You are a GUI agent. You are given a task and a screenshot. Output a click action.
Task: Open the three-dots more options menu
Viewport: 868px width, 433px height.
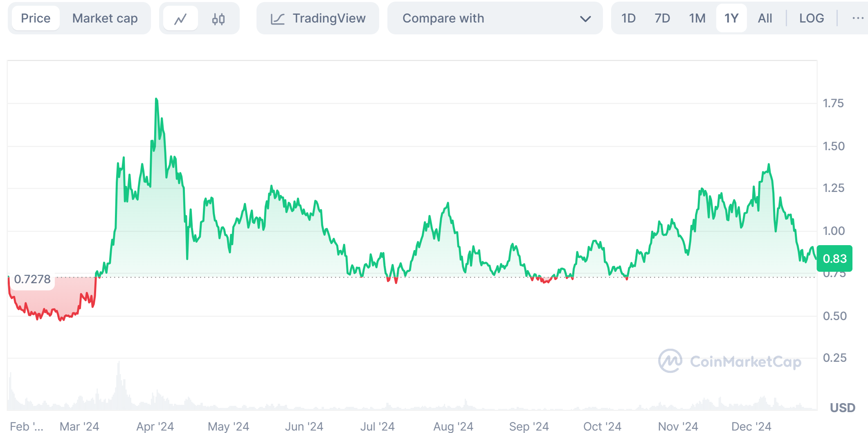(857, 18)
